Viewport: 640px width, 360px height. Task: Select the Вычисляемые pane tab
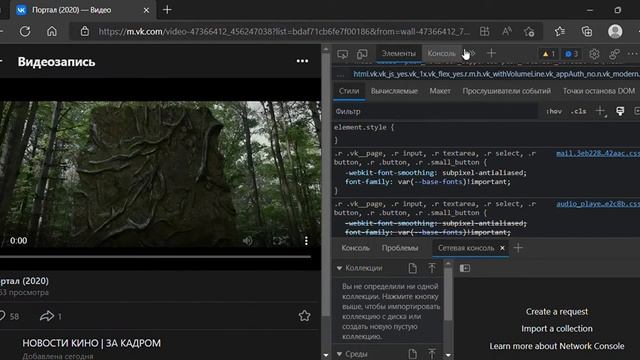click(x=394, y=91)
